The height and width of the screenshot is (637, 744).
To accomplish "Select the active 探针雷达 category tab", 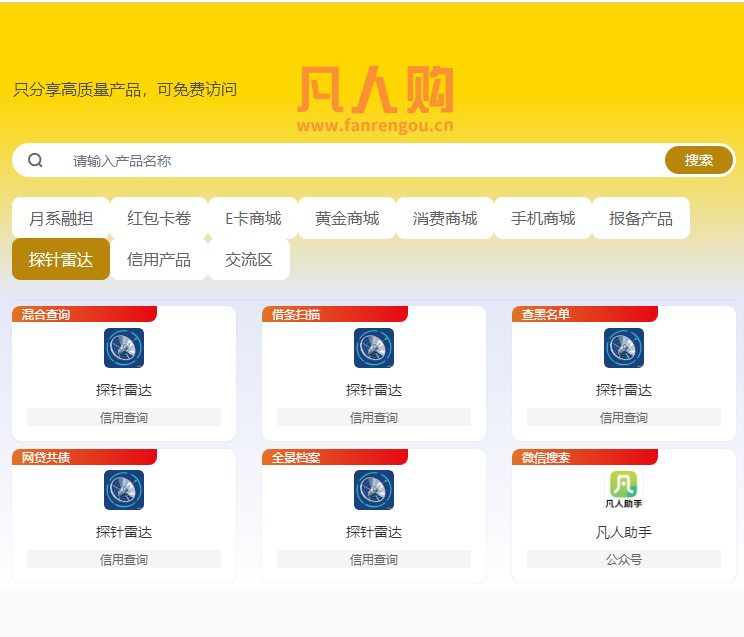I will click(x=61, y=259).
